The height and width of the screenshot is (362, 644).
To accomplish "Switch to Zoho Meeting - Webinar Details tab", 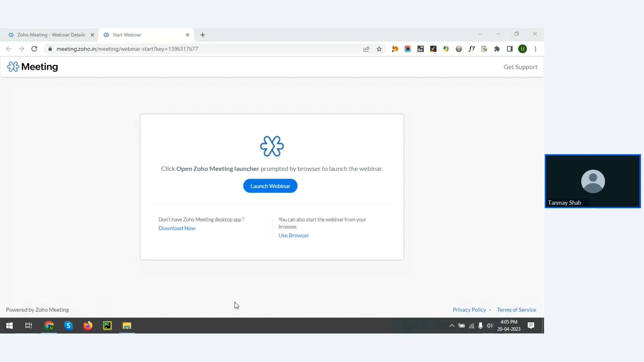I will point(51,35).
